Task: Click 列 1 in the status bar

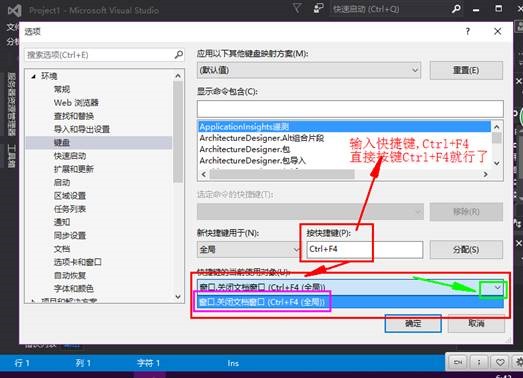Action: (x=83, y=363)
